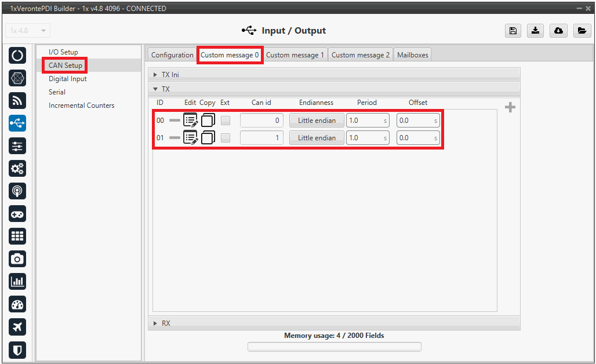
Task: Open the camera section in sidebar
Action: coord(17,259)
